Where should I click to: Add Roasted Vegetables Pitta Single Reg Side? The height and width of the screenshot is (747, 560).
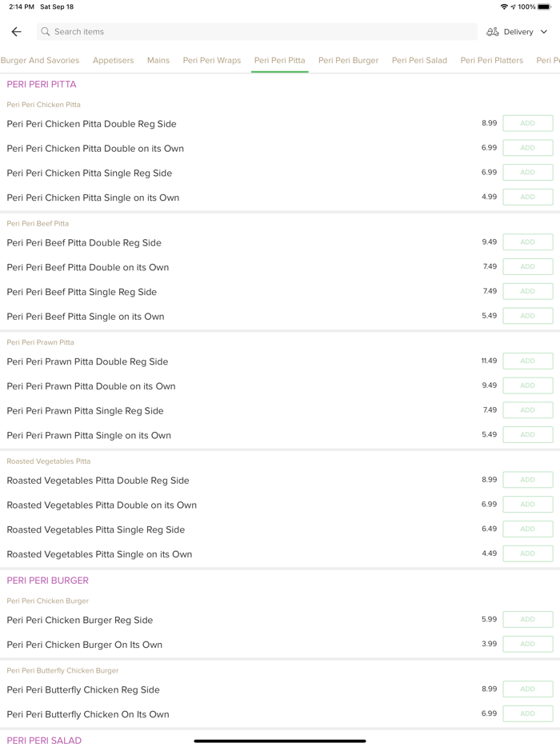(527, 529)
